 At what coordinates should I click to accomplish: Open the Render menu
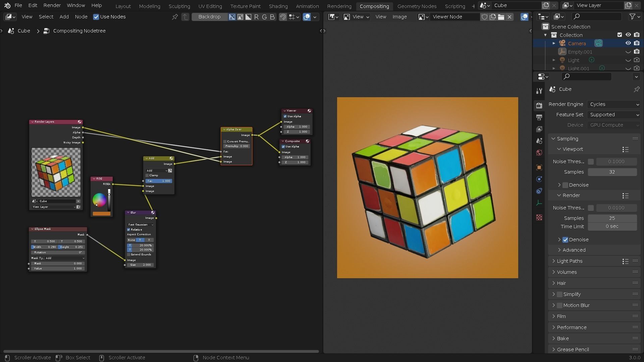point(52,5)
